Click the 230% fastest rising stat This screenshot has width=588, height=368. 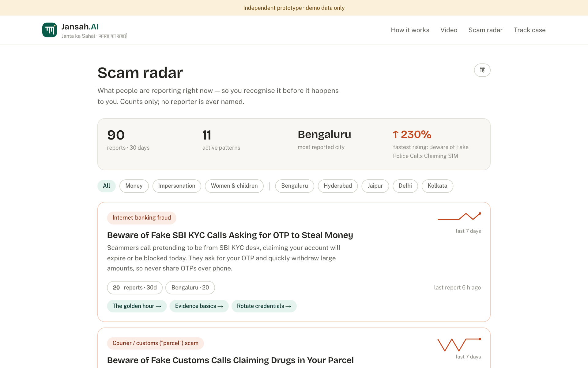coord(412,134)
